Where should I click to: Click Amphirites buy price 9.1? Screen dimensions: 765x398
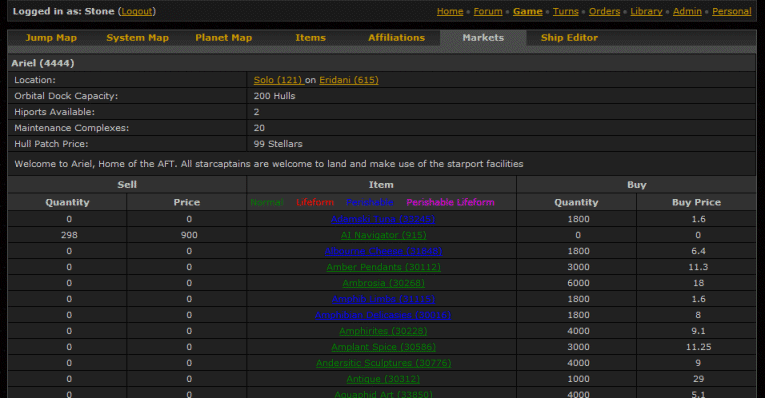pos(698,331)
